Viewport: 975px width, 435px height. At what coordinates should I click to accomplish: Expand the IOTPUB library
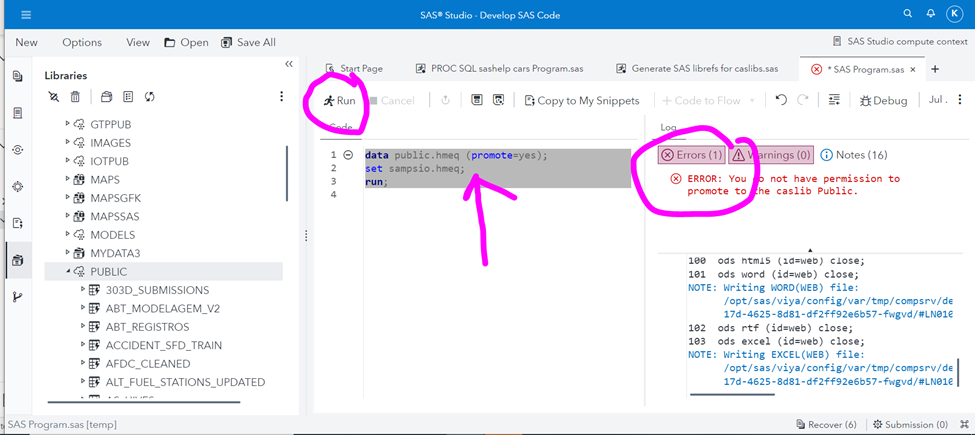[x=67, y=160]
